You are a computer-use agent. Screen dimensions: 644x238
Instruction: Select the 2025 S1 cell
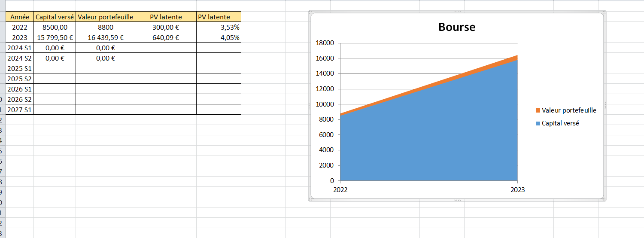pos(20,68)
